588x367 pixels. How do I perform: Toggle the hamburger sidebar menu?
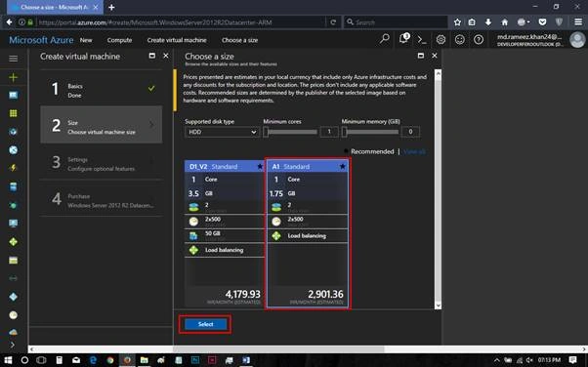click(x=13, y=59)
